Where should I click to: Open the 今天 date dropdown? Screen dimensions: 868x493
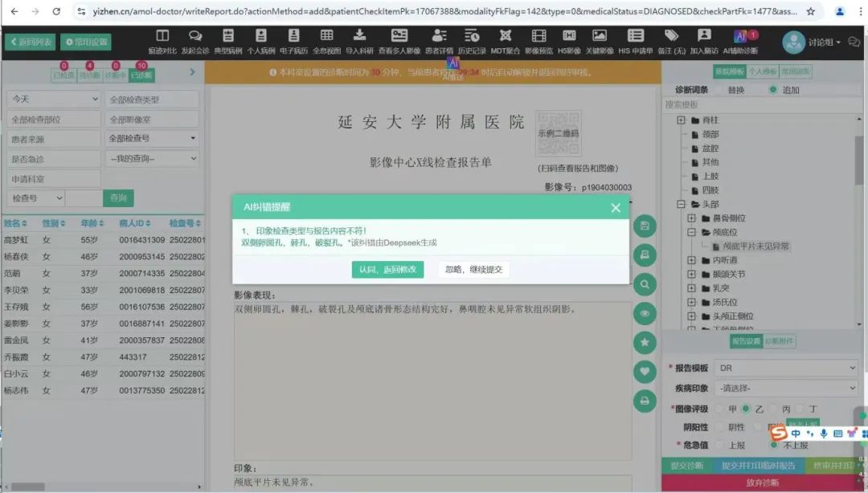[x=54, y=99]
